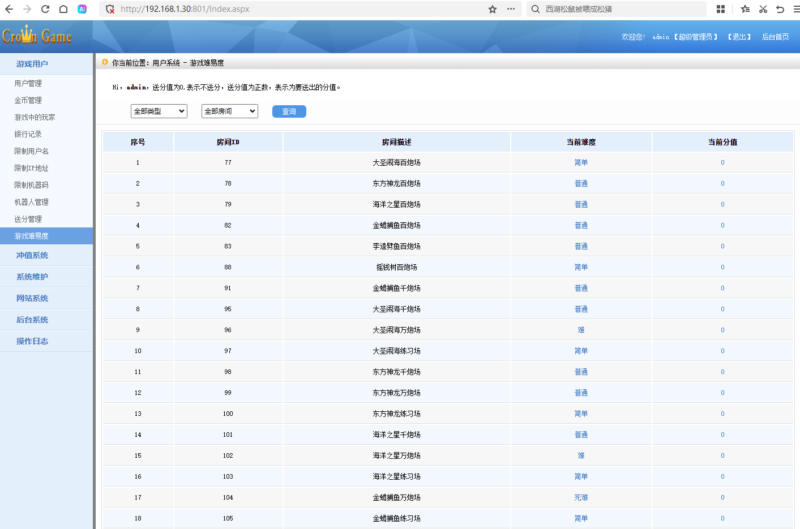Expand the 充值系统 sidebar section
This screenshot has height=529, width=800.
[32, 255]
